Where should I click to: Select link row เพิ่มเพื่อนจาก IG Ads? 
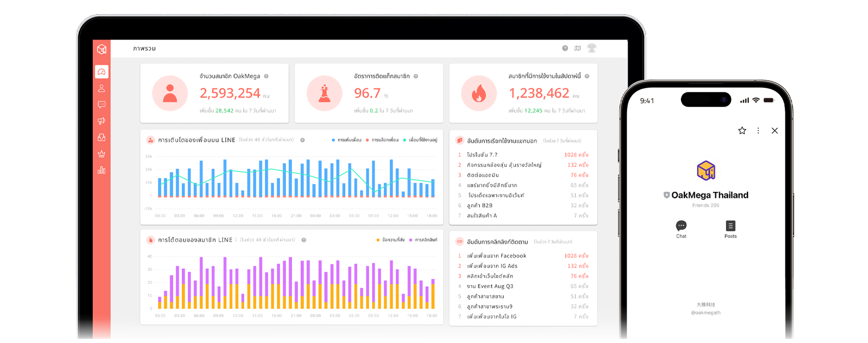coord(523,266)
